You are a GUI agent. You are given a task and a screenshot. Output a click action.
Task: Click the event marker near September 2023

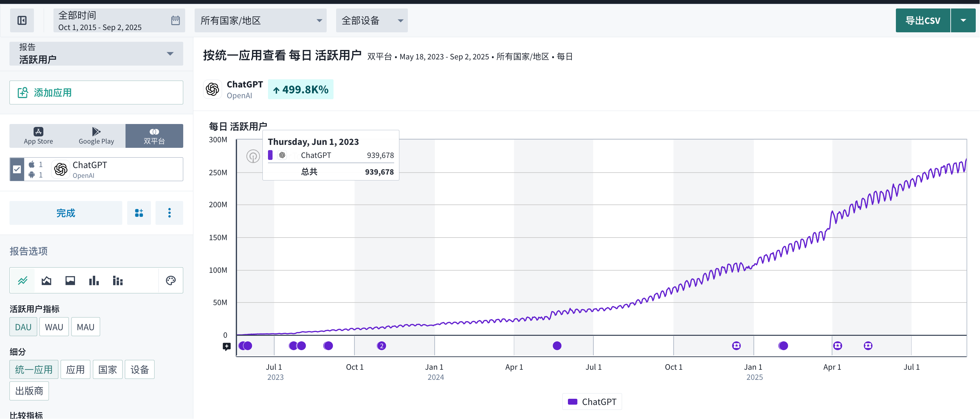click(328, 346)
